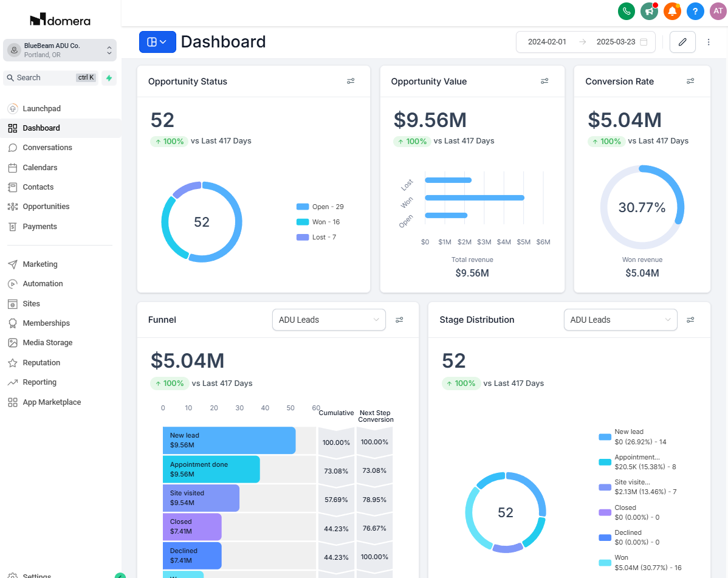Toggle the Open - 29 legend swatch
This screenshot has height=578, width=728.
tap(303, 207)
